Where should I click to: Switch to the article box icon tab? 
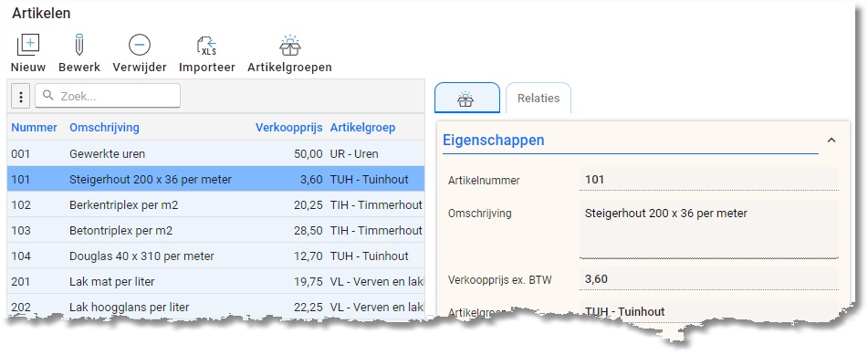[466, 99]
